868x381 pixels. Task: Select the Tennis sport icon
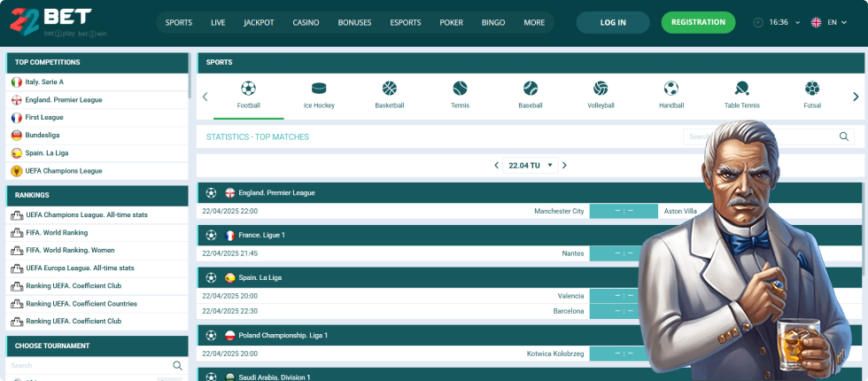click(460, 89)
